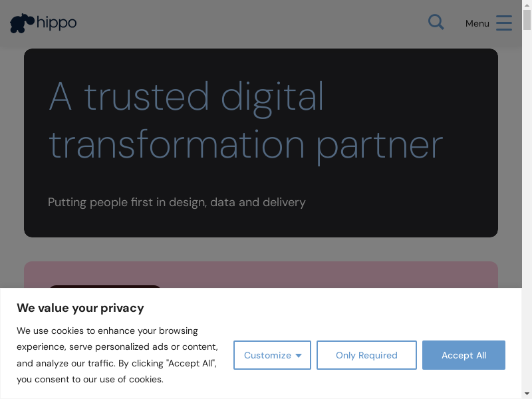The image size is (532, 399).
Task: Click the cookie consent description text
Action: tap(117, 354)
